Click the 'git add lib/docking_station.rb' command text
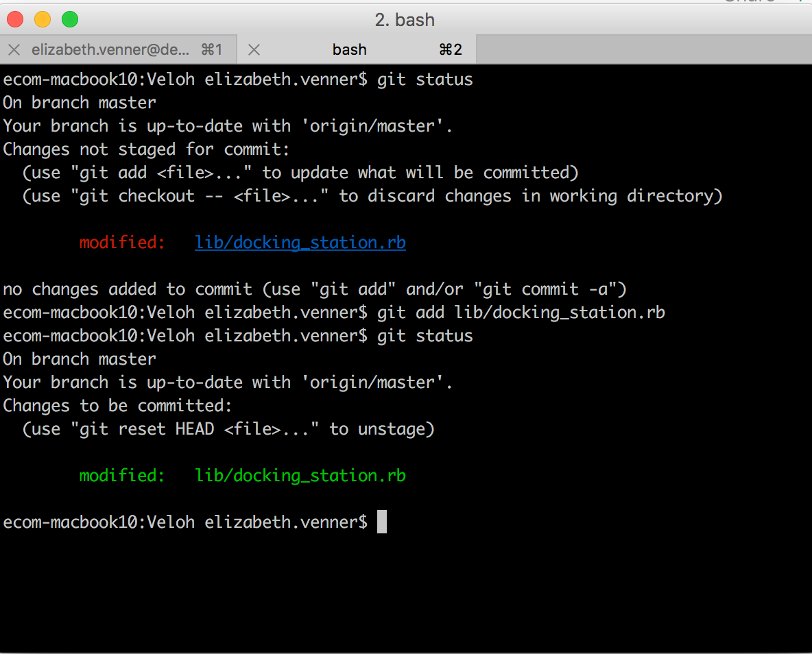Viewport: 812px width, 654px height. point(521,313)
